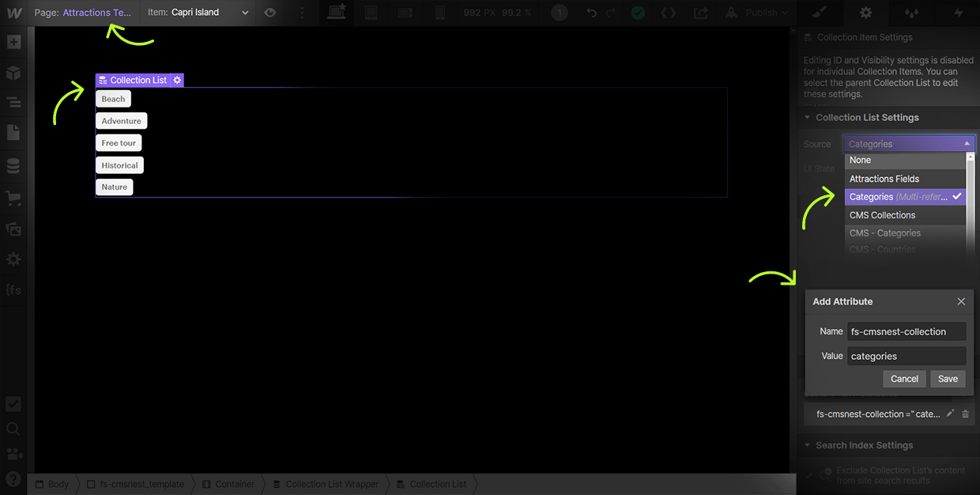Screen dimensions: 980x495
Task: Open the Finsweet {fs} extension panel
Action: pos(13,289)
